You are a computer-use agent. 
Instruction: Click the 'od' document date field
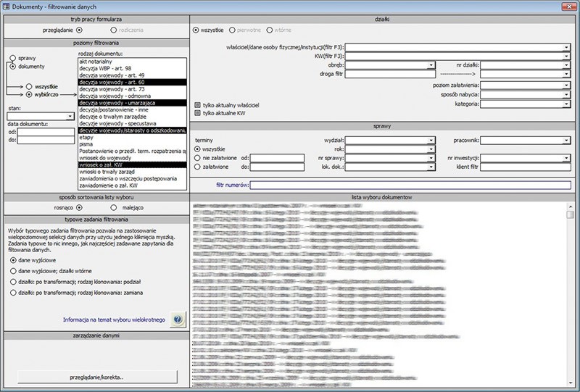(46, 132)
